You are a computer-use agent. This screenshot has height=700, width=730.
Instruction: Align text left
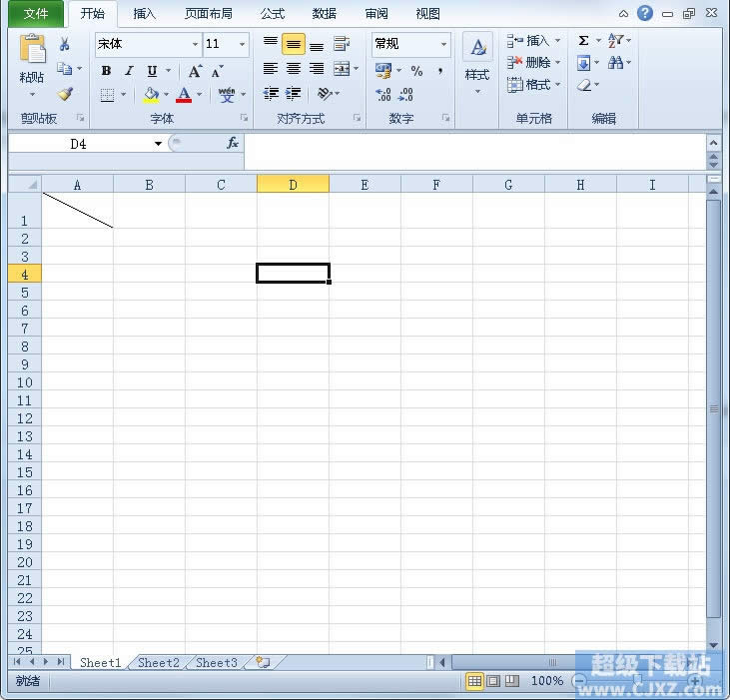(271, 69)
